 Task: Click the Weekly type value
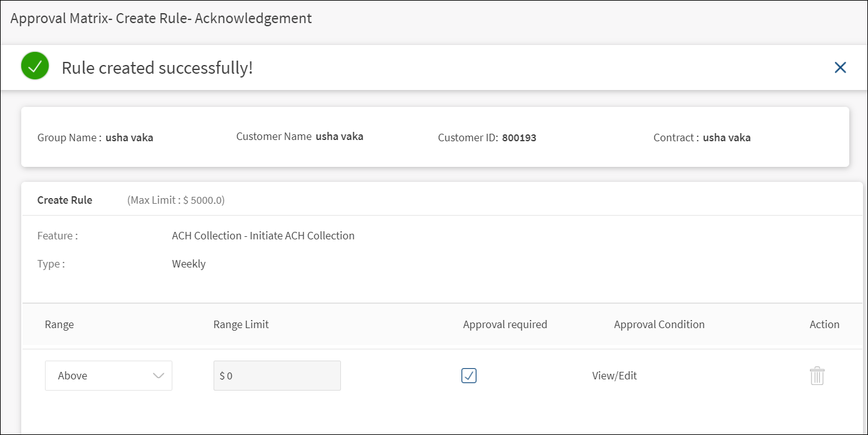tap(189, 264)
